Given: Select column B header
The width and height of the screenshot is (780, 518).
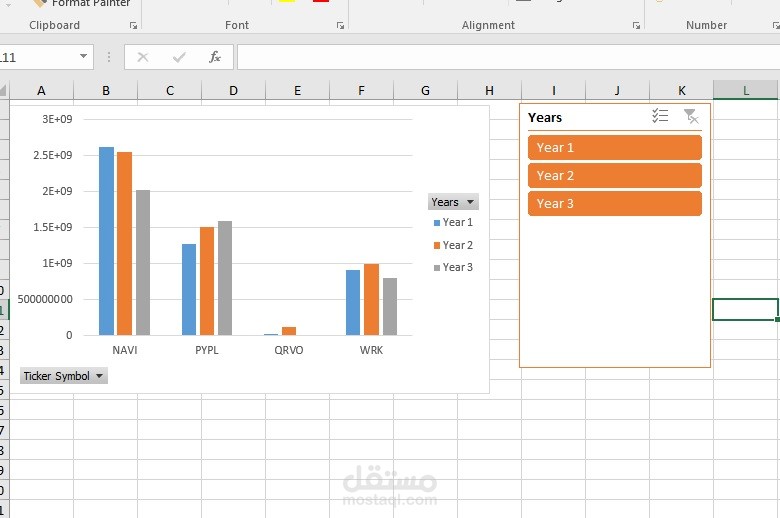Looking at the screenshot, I should tap(105, 91).
